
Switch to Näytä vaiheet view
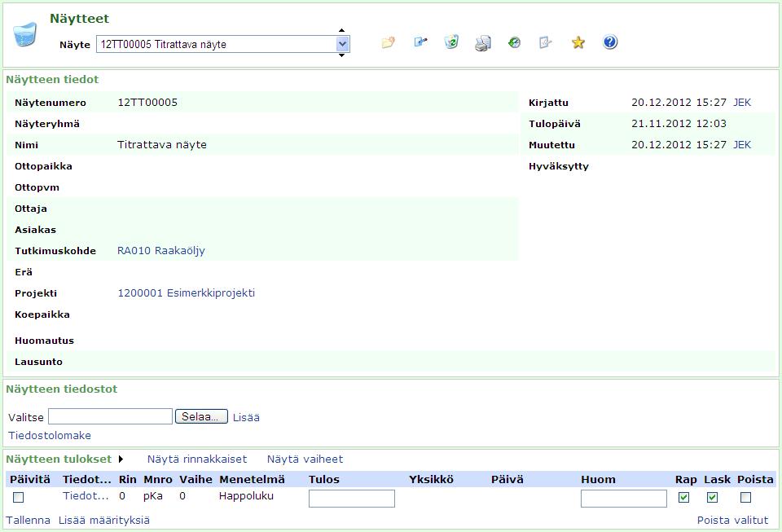[x=305, y=459]
